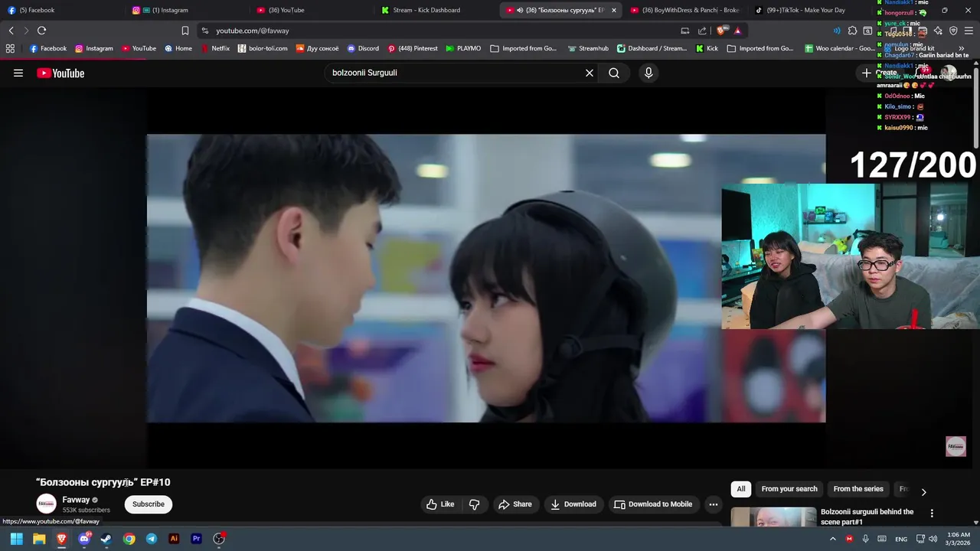Image resolution: width=980 pixels, height=551 pixels.
Task: Open your YouTube account avatar menu
Action: (949, 73)
